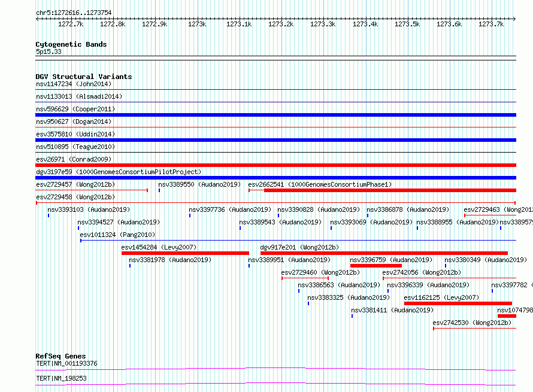
Task: Click the esv1162125 red bar
Action: (458, 303)
